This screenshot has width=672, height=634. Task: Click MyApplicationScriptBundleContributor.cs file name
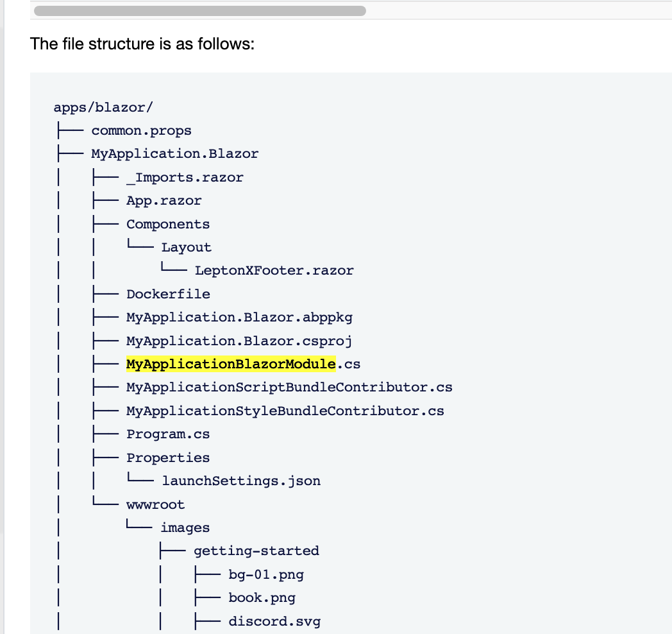[289, 388]
